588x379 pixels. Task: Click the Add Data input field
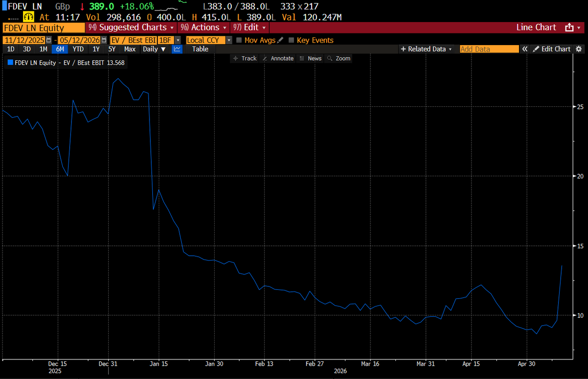coord(489,49)
